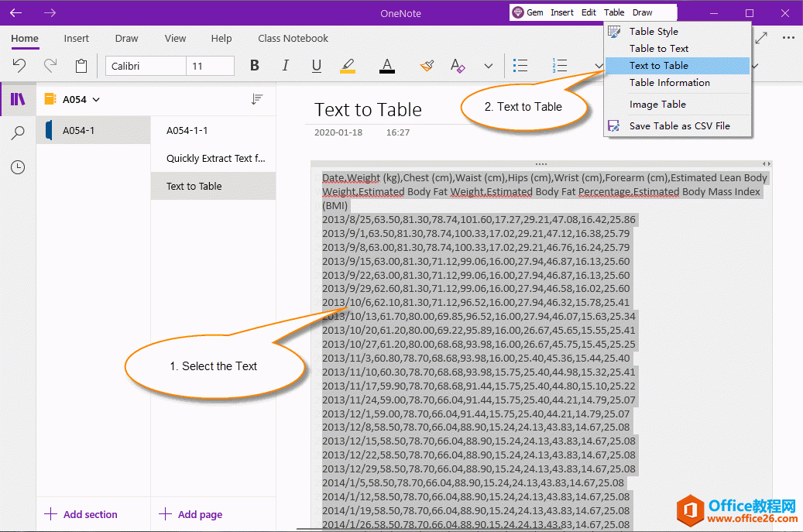Click the font size field showing 11
This screenshot has width=803, height=532.
point(210,66)
